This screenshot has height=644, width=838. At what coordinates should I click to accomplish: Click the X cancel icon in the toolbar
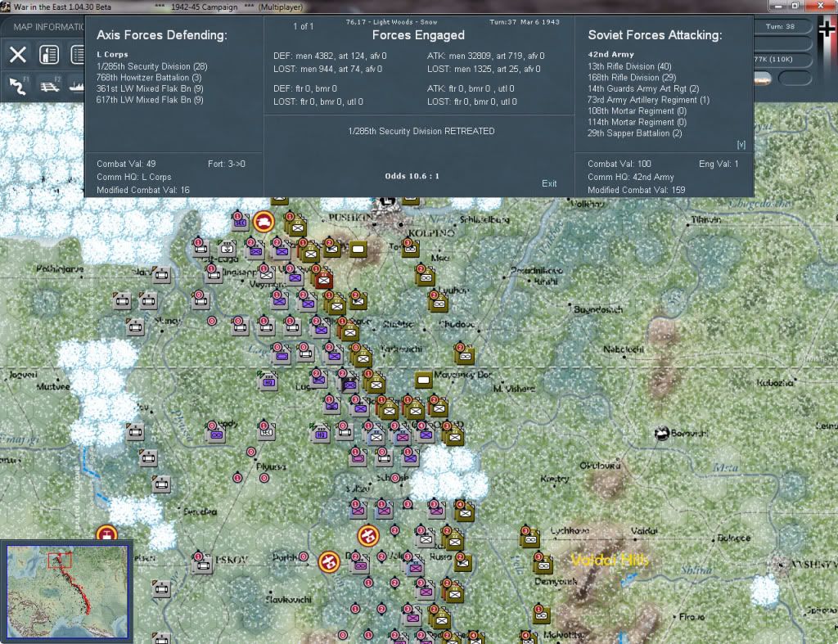click(18, 55)
